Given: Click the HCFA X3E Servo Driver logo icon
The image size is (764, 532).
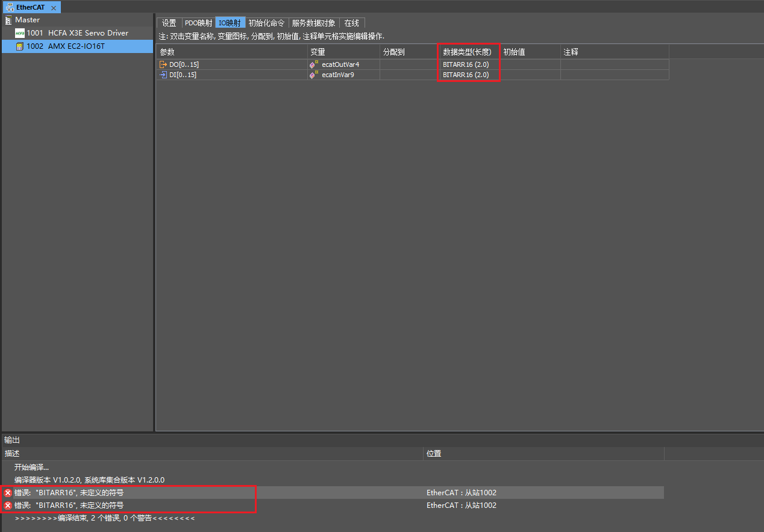Looking at the screenshot, I should 20,33.
